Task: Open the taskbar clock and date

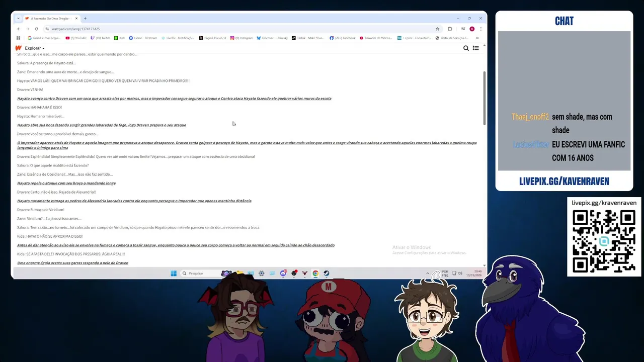Action: click(x=473, y=274)
